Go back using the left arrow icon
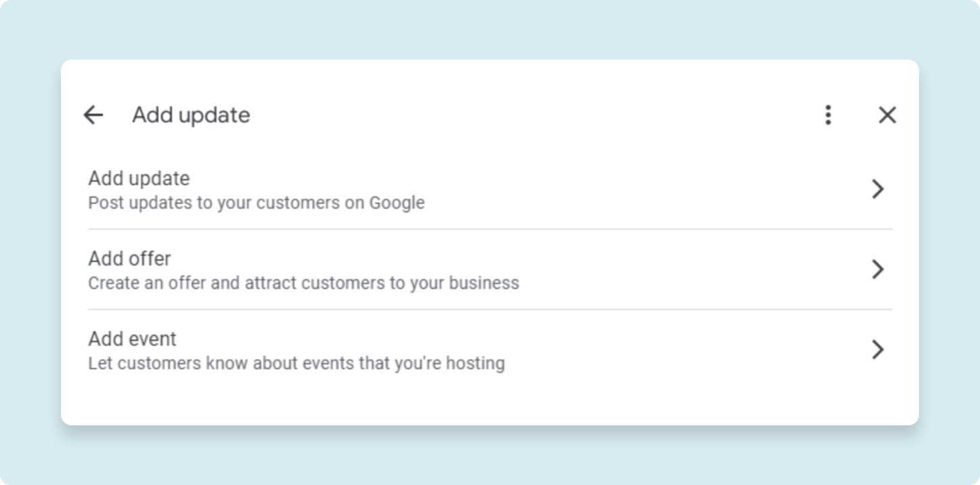The image size is (980, 485). pyautogui.click(x=93, y=115)
